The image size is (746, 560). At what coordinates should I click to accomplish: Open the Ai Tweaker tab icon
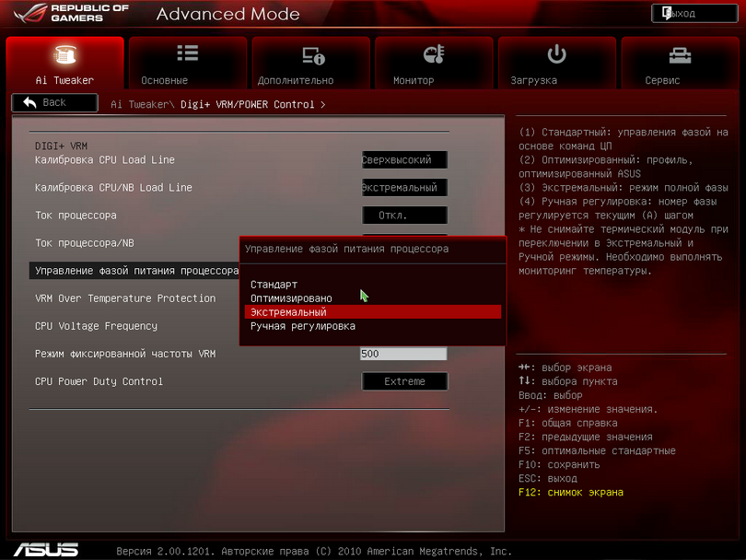click(x=64, y=56)
